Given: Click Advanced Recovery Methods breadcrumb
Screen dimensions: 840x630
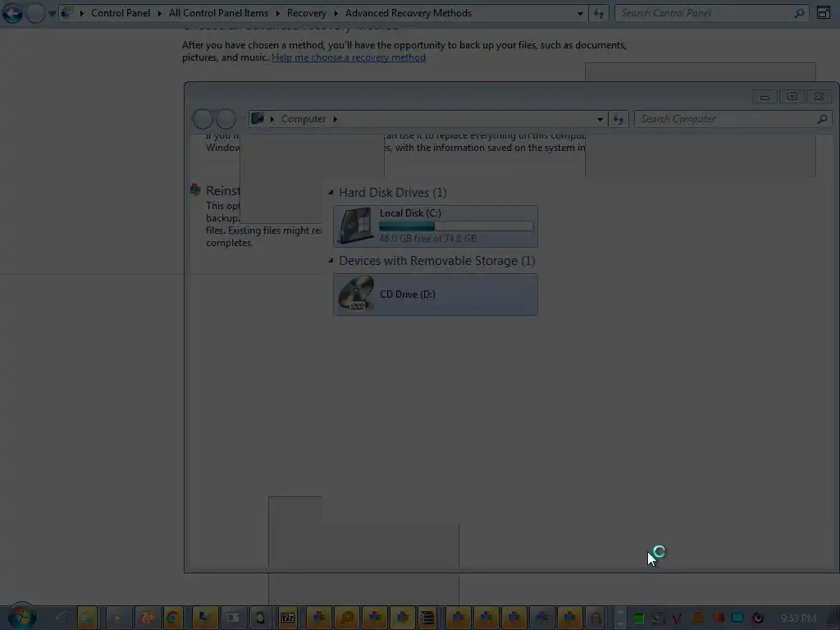Looking at the screenshot, I should pyautogui.click(x=409, y=13).
